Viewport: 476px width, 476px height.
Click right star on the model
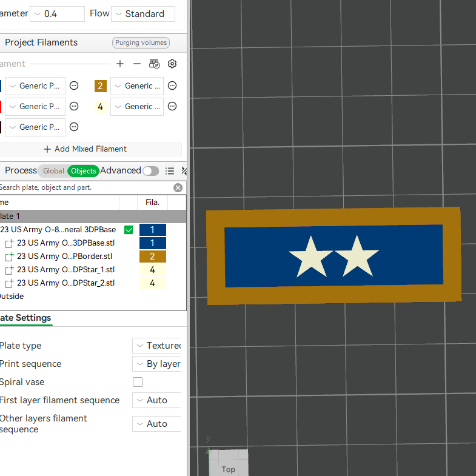[x=357, y=258]
